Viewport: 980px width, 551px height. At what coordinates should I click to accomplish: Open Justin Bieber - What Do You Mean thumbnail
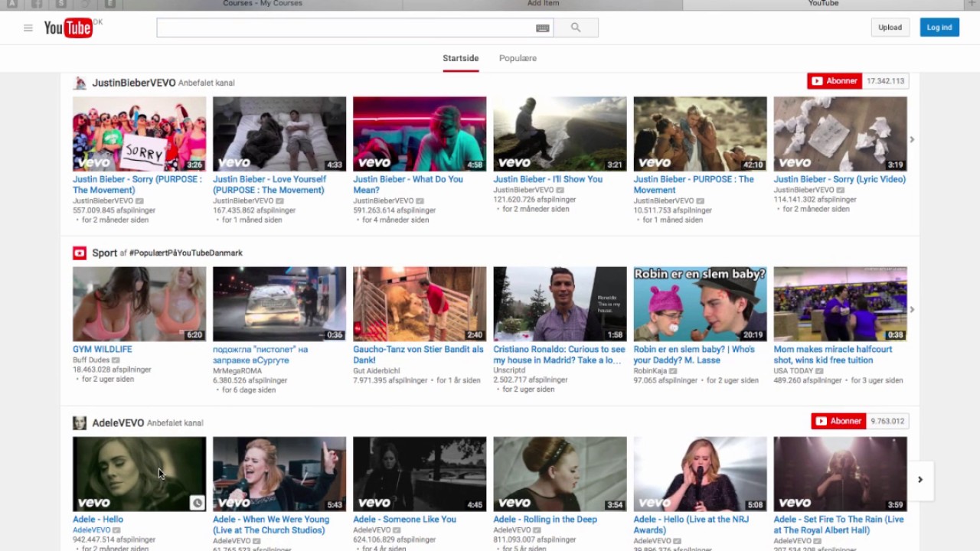[x=420, y=134]
